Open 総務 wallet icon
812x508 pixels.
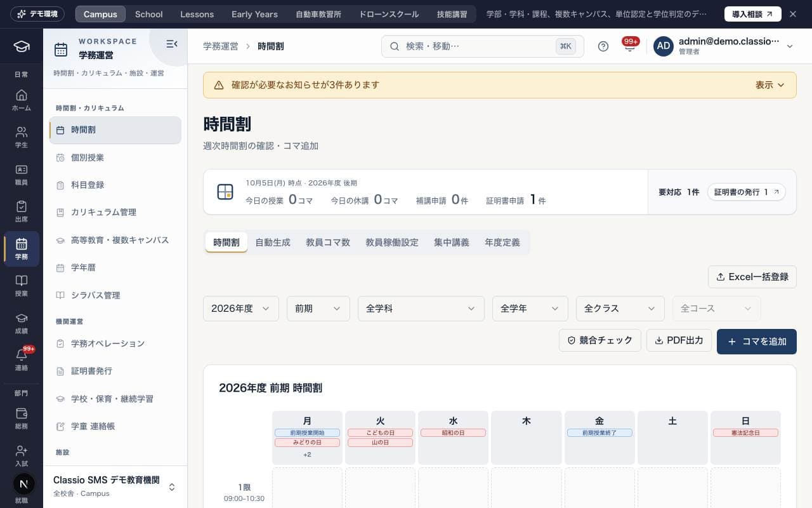pyautogui.click(x=22, y=419)
